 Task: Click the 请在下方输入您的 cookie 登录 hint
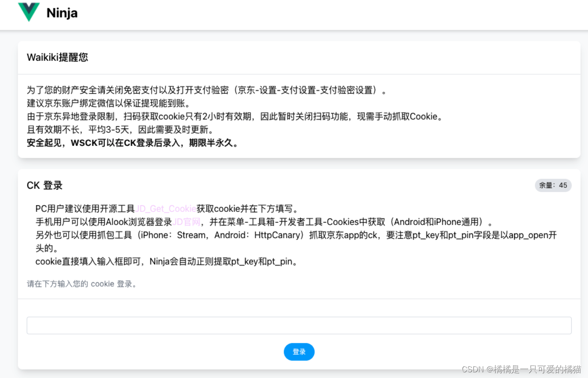coord(82,284)
